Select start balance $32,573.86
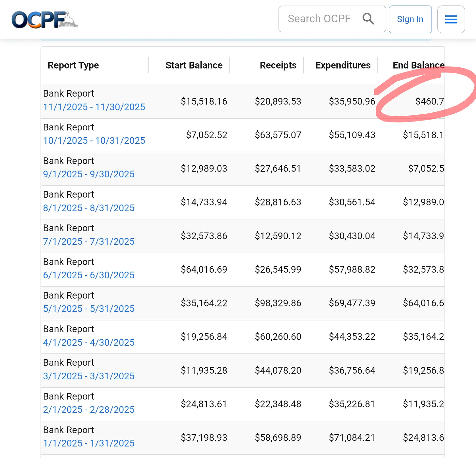 204,236
